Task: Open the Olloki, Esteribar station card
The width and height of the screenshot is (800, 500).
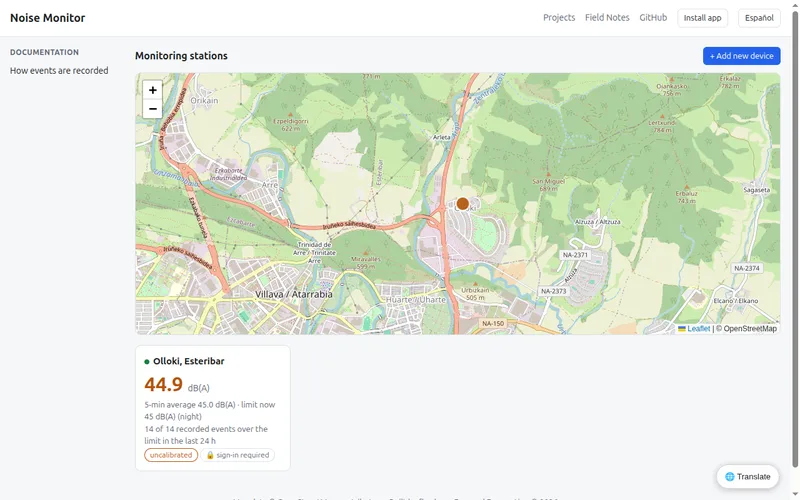Action: pos(213,408)
